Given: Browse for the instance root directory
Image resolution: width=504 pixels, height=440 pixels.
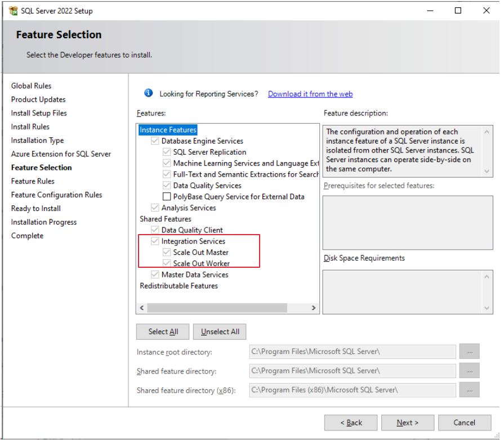Looking at the screenshot, I should pyautogui.click(x=469, y=352).
